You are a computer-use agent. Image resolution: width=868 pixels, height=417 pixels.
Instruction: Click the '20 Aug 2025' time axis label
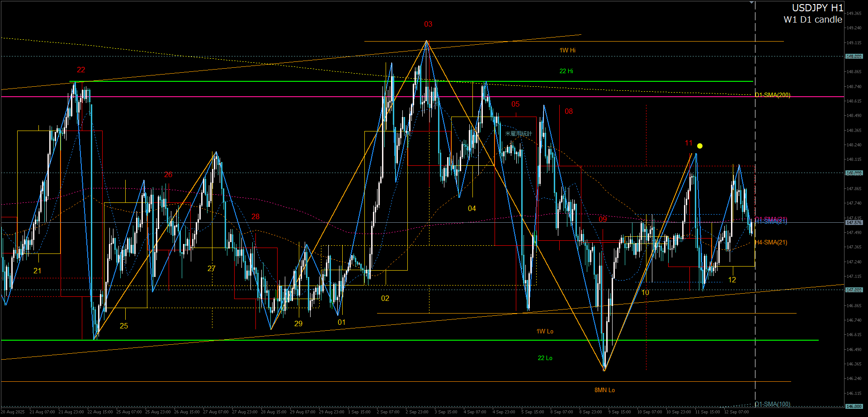13,412
